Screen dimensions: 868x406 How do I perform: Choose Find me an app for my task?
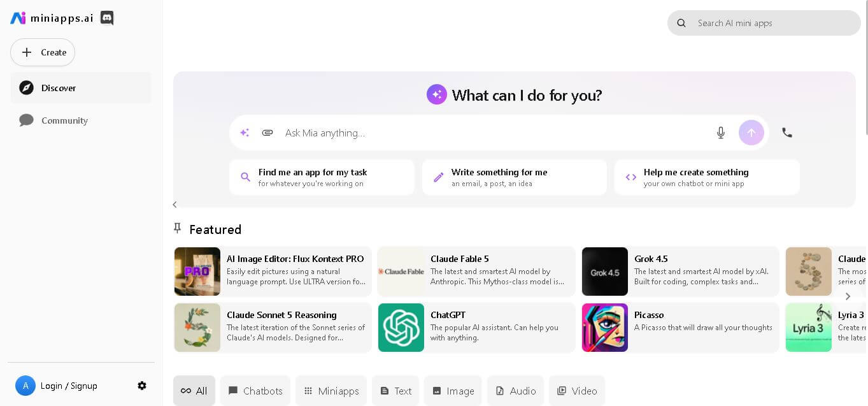tap(322, 177)
